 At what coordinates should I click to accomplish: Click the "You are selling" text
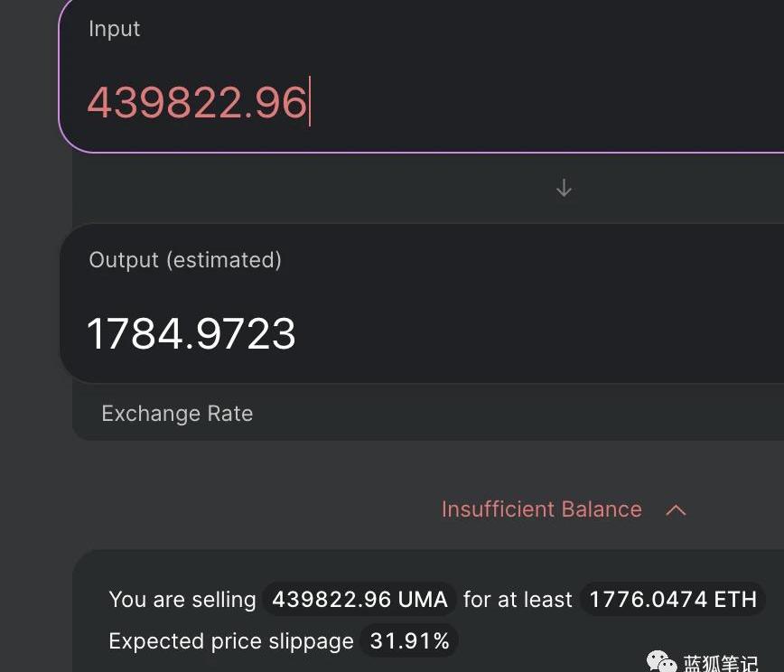coord(182,600)
